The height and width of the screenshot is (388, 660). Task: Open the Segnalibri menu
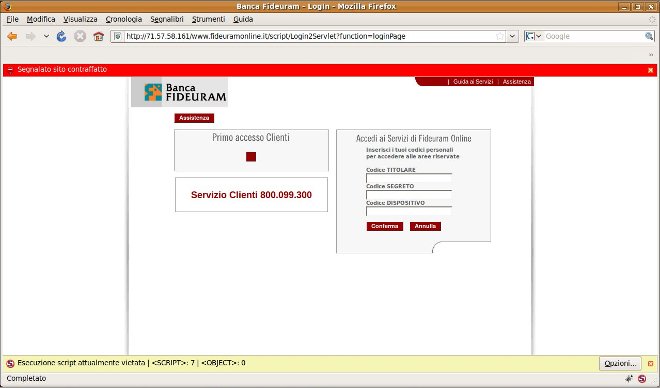(x=167, y=19)
